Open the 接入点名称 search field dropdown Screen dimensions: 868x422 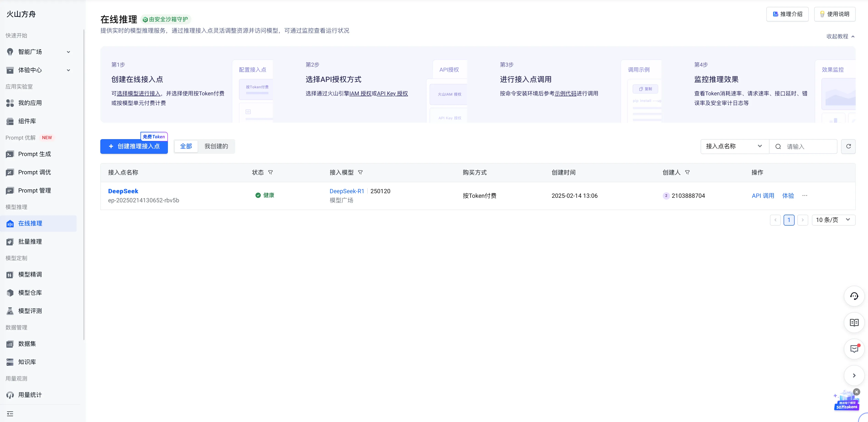point(735,146)
